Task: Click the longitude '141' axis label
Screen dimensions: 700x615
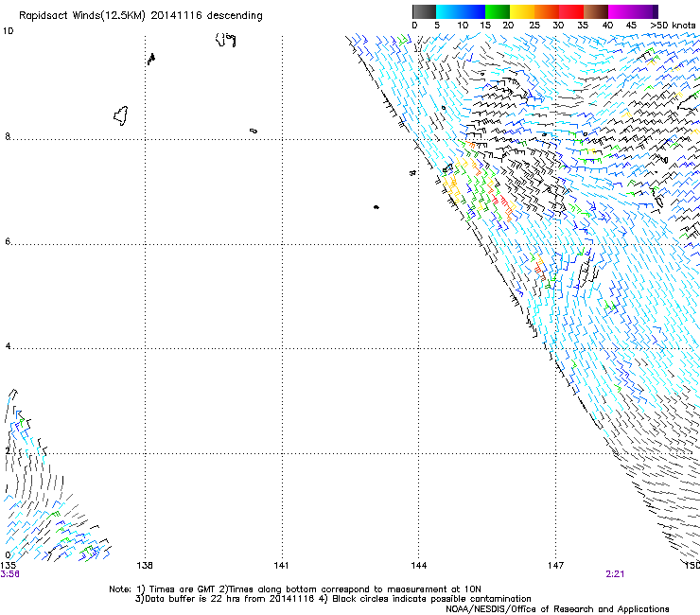Action: coord(281,566)
